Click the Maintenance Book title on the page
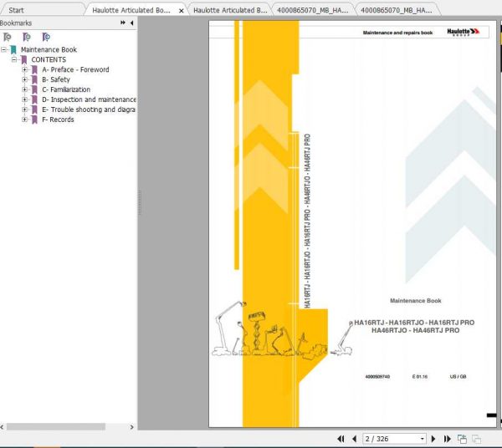 click(x=416, y=301)
